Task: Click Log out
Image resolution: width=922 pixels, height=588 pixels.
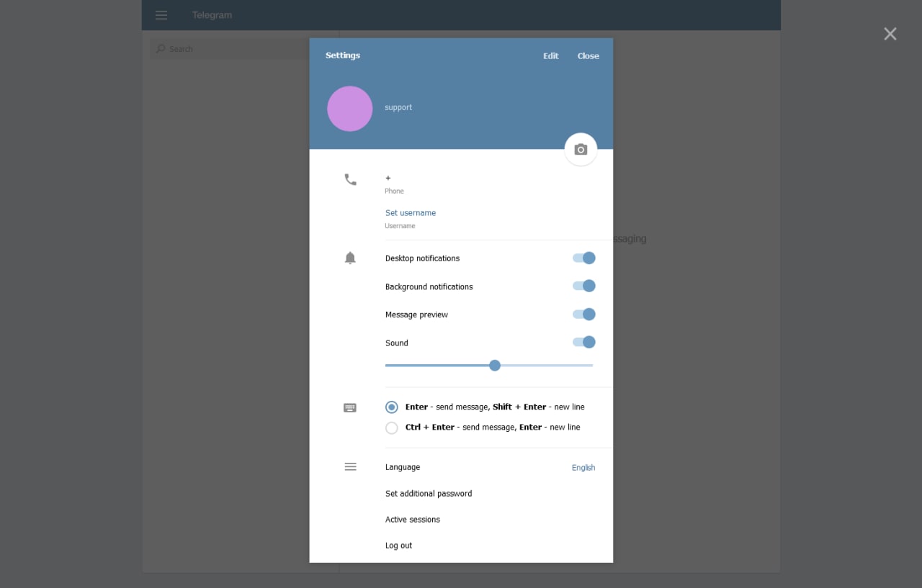Action: (x=399, y=546)
